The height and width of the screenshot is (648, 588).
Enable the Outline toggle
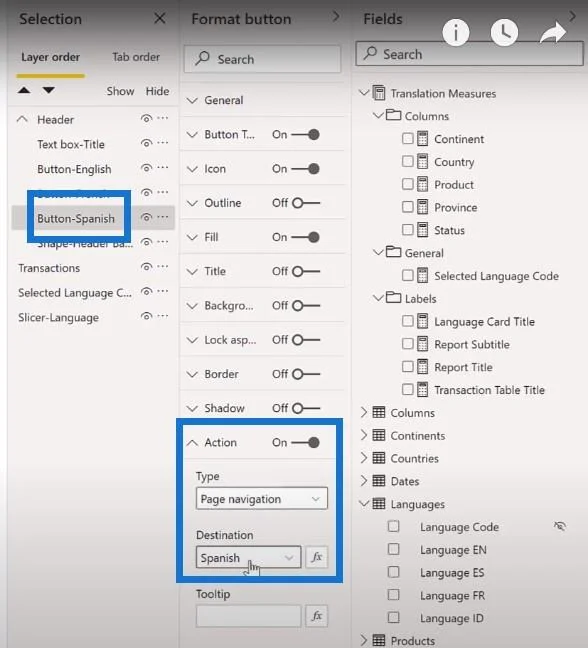(305, 203)
